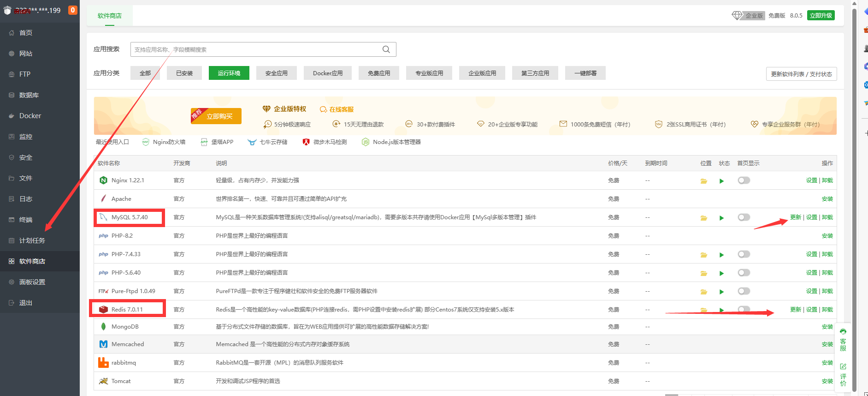Click the 立即购买 buy button
The image size is (868, 396).
point(216,116)
